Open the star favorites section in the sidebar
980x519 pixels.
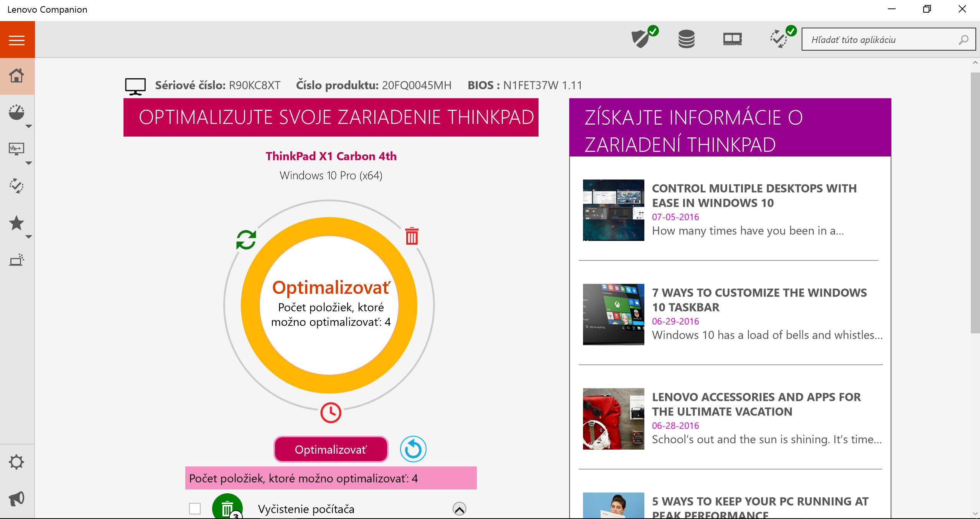16,223
